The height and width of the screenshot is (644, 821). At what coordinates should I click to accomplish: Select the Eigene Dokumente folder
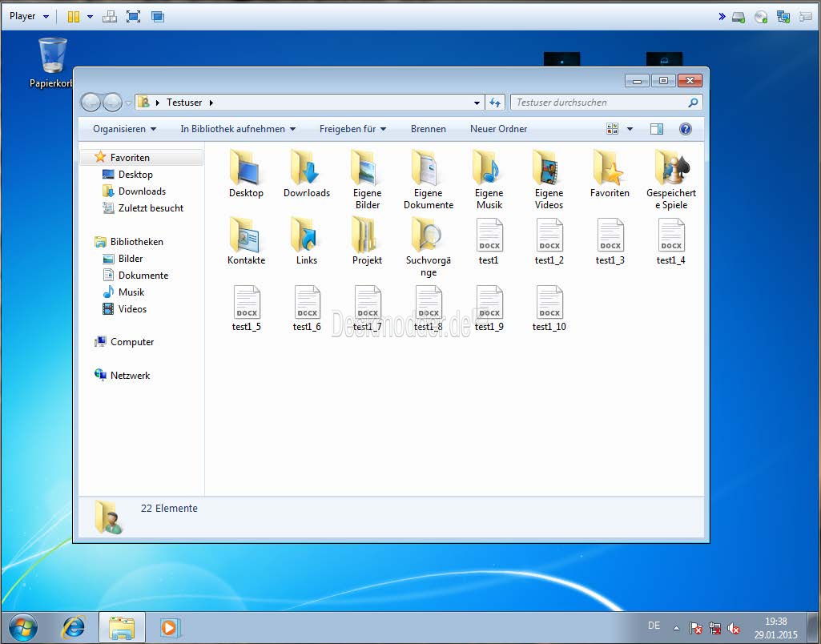click(429, 179)
